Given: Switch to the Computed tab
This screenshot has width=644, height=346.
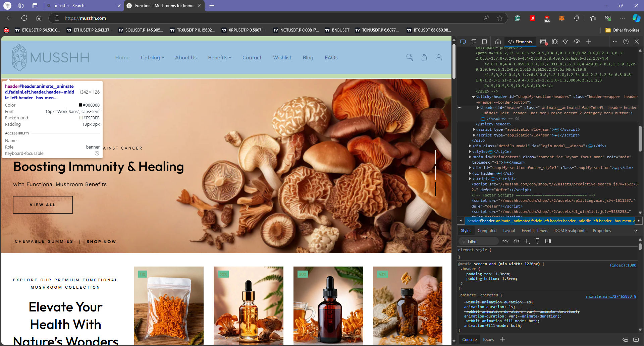Looking at the screenshot, I should click(487, 231).
